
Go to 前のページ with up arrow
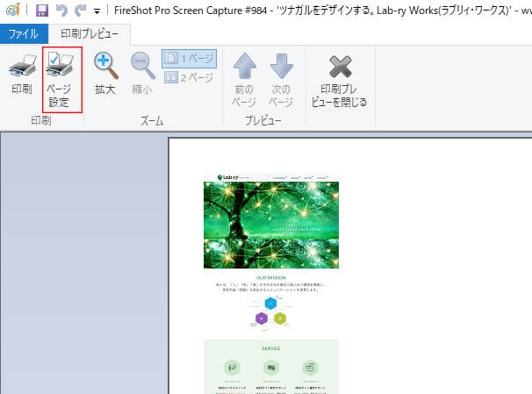click(x=245, y=66)
